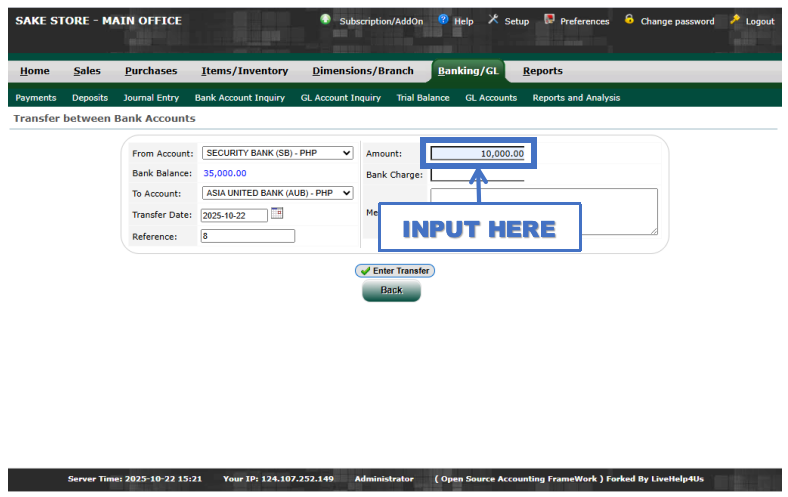Focus the Reference text field

tap(247, 236)
